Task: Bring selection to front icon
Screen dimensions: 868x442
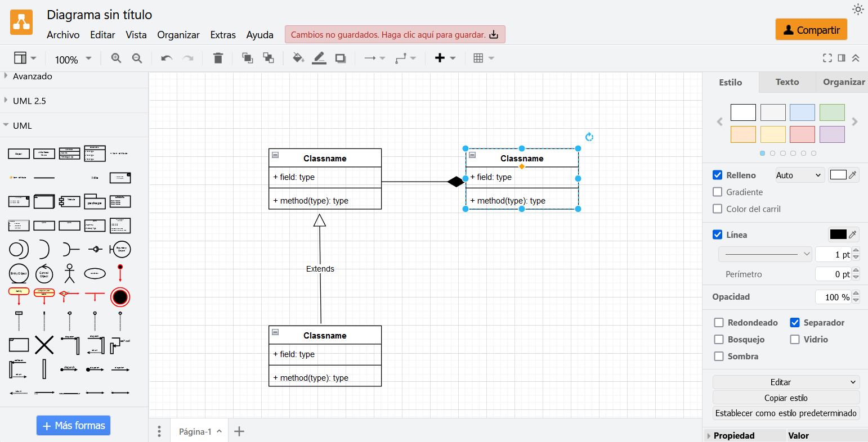Action: [247, 58]
